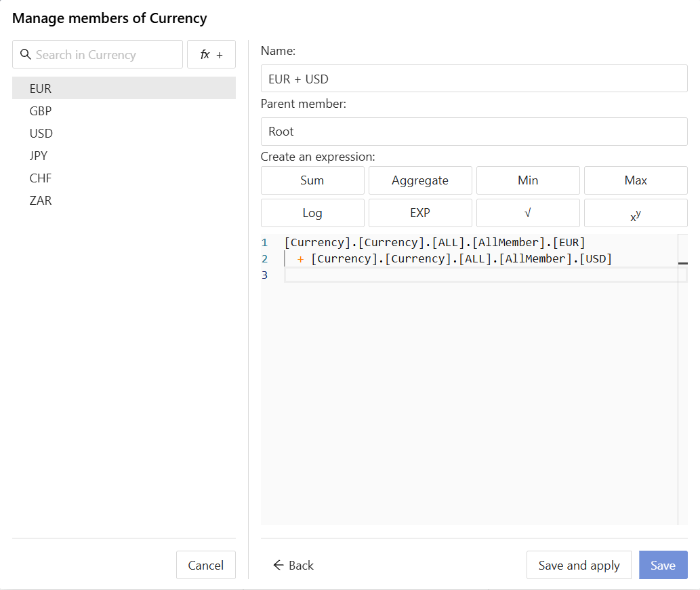Click line number 2 in editor gutter
700x590 pixels.
click(265, 258)
